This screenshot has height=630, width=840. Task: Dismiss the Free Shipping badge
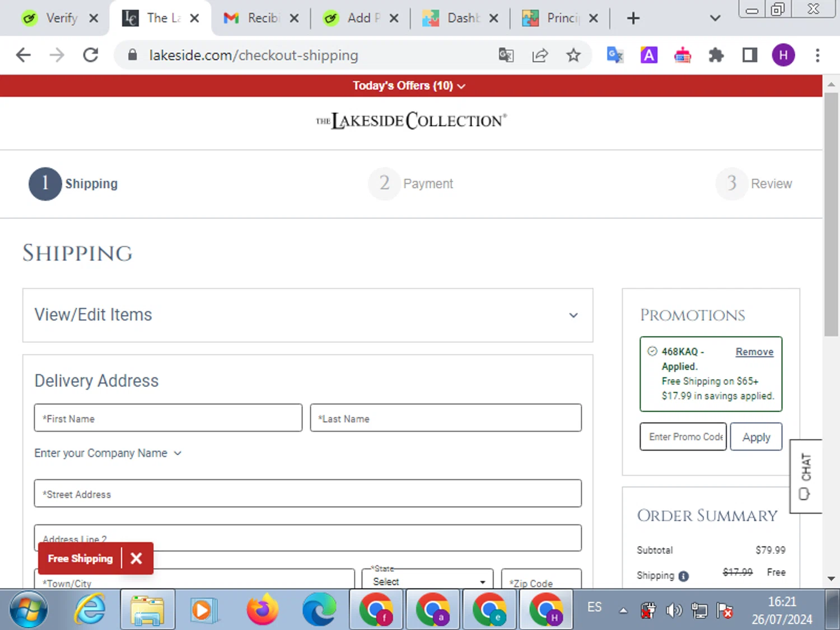tap(136, 558)
